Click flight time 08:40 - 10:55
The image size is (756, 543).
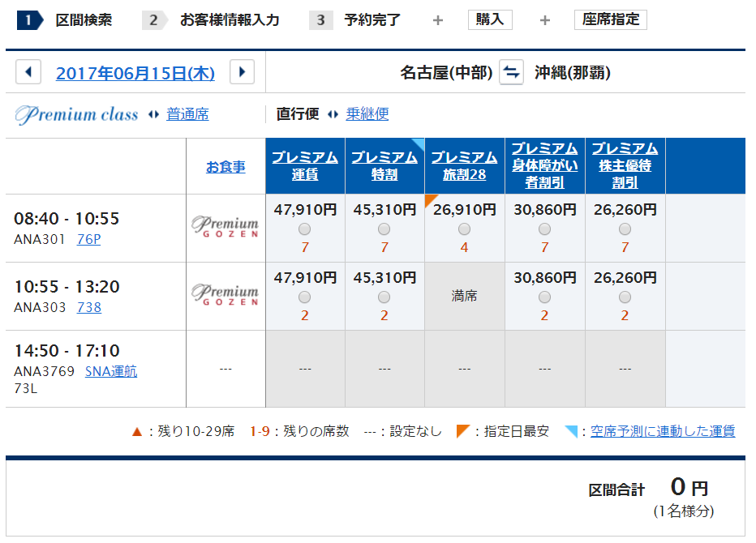point(67,219)
